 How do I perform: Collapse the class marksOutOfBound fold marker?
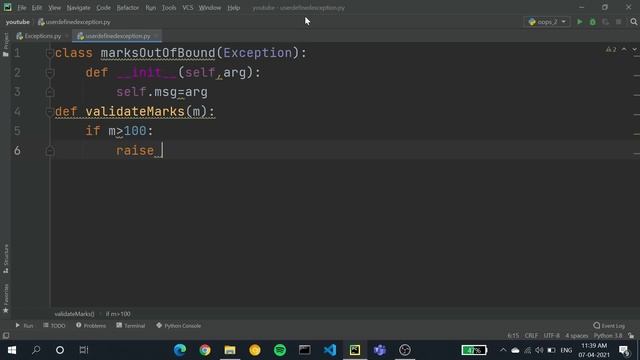click(50, 53)
